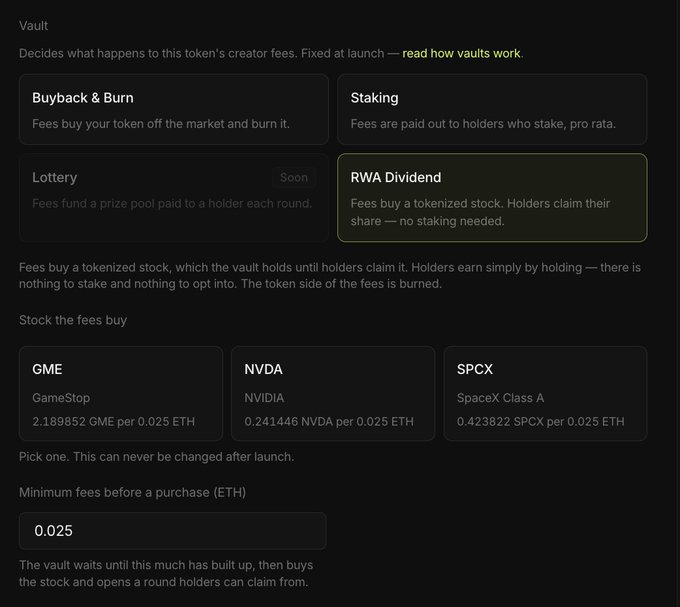Choose the Staking vault card
Image resolution: width=680 pixels, height=607 pixels.
coord(492,109)
